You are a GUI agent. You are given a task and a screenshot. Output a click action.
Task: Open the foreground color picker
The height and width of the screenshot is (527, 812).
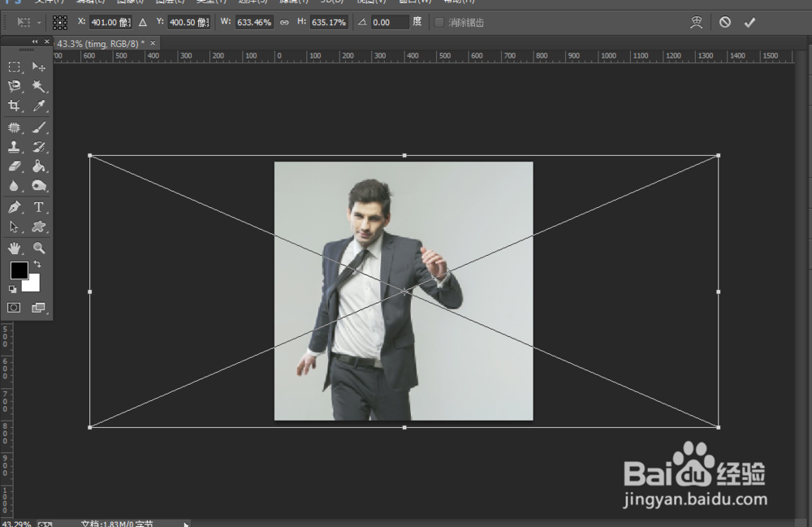pyautogui.click(x=19, y=270)
